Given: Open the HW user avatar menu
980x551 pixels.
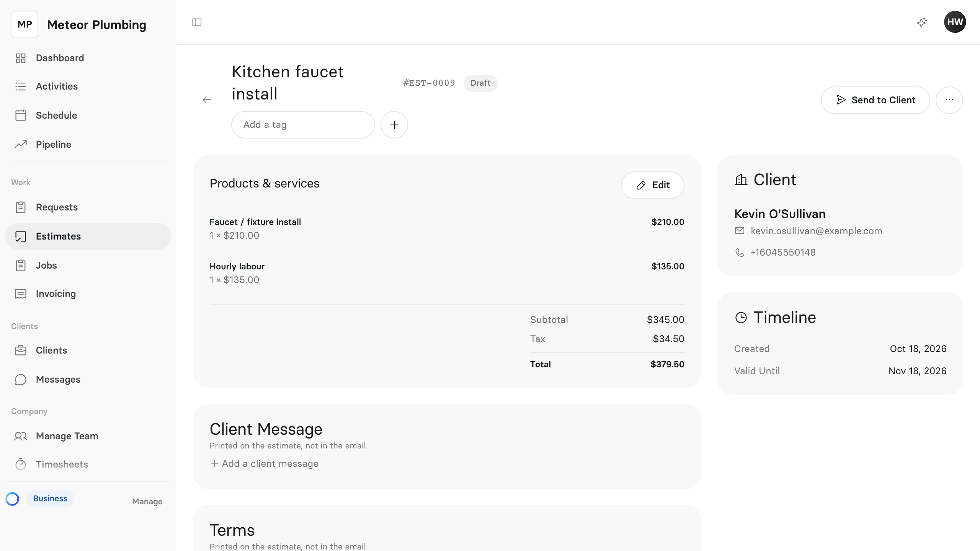Looking at the screenshot, I should [x=955, y=22].
